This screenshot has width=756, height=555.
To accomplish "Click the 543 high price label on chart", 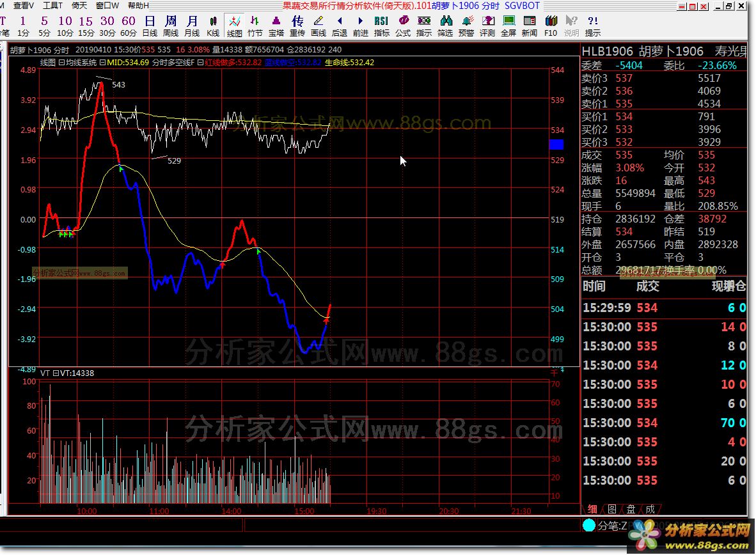I will coord(118,85).
